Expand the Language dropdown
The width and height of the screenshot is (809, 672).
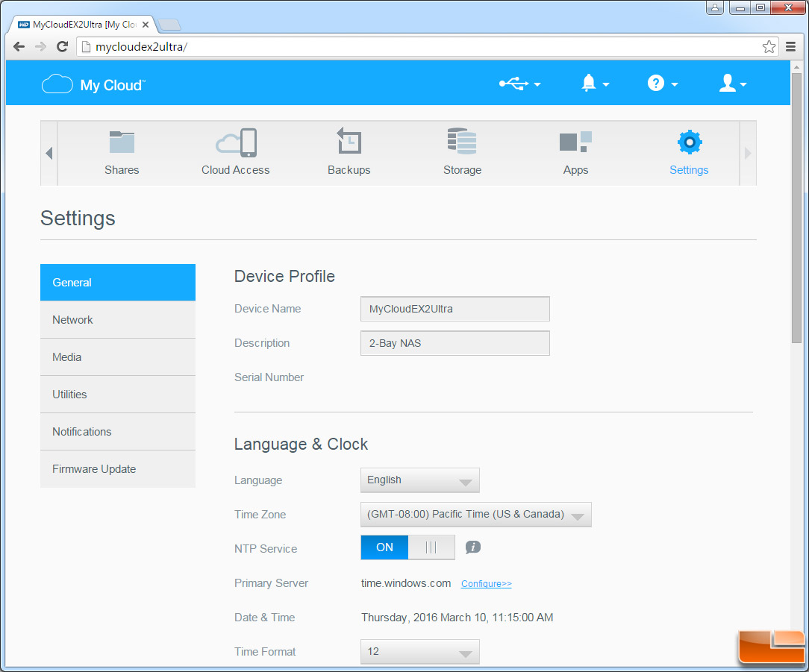(x=420, y=480)
